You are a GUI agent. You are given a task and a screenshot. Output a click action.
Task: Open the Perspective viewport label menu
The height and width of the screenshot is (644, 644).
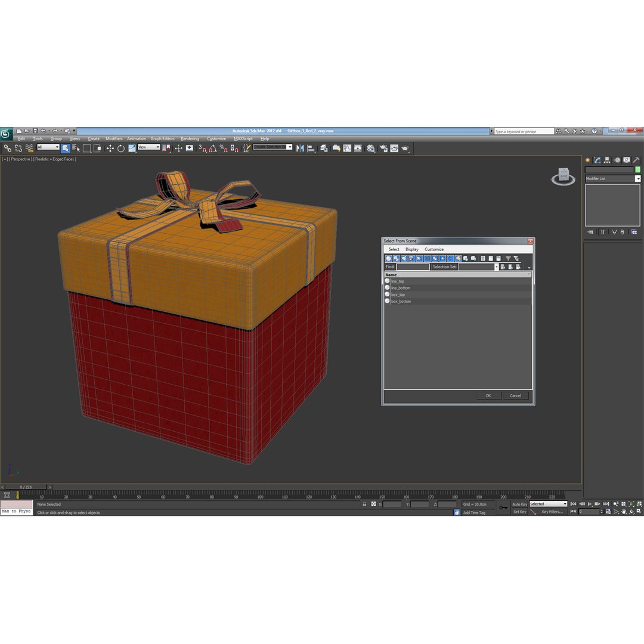[x=20, y=159]
